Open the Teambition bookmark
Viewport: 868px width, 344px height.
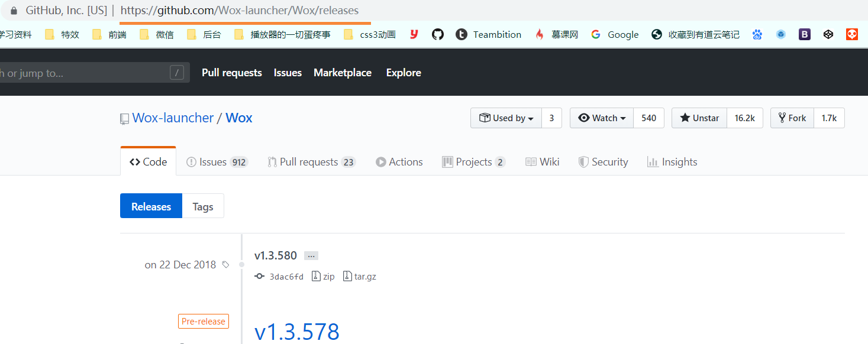pyautogui.click(x=489, y=34)
